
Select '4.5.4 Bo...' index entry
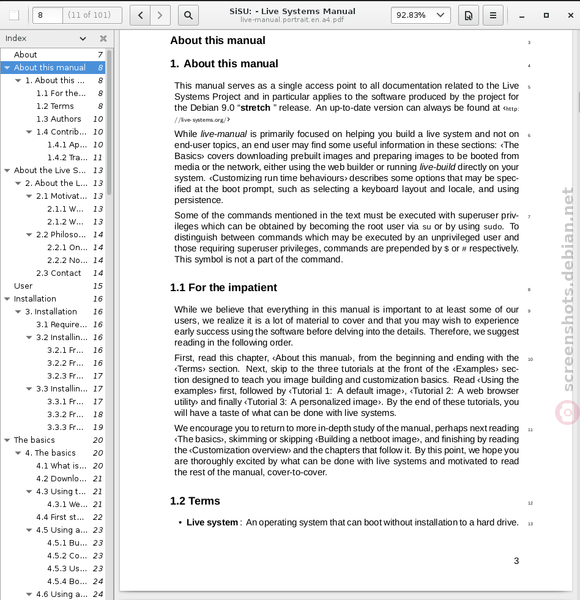54,582
